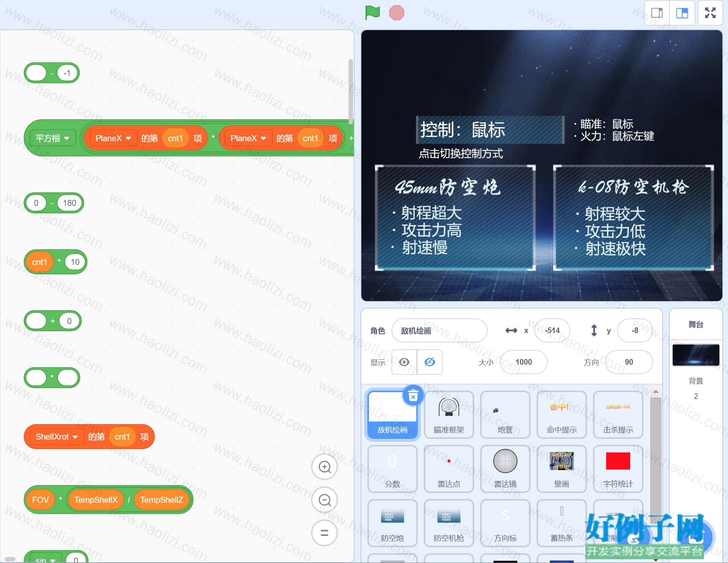Select the 防空炮 sprite
Viewport: 728px width, 563px height.
[393, 523]
